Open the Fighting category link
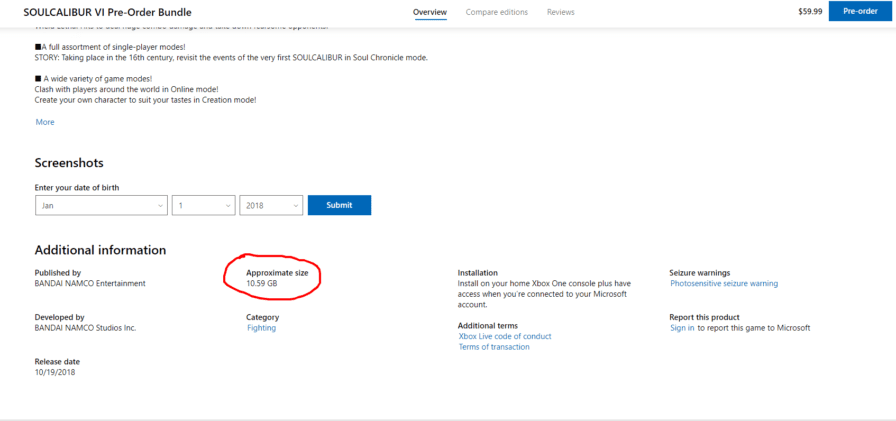Screen dimensions: 896x421 point(262,328)
